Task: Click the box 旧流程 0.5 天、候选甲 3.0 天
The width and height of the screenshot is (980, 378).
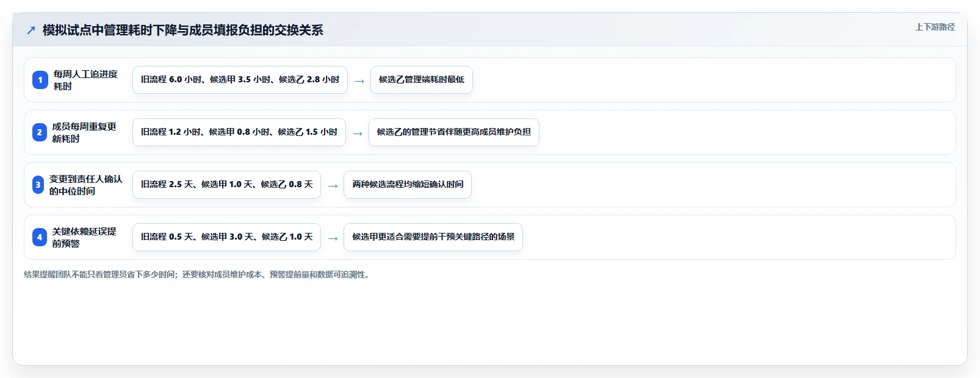Action: [x=226, y=237]
